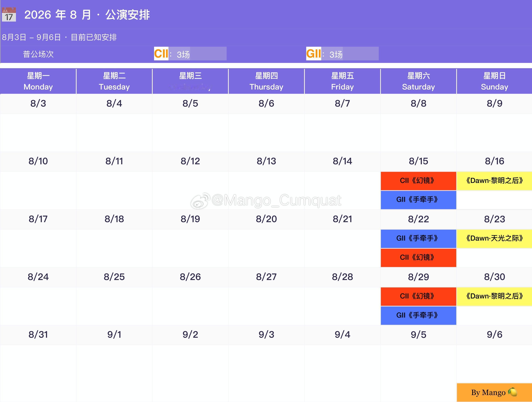Click the 9/3 date cell
The image size is (532, 402).
pyautogui.click(x=266, y=335)
